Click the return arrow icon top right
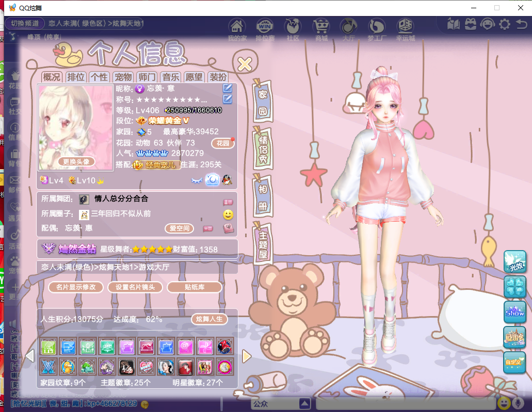532x412 pixels. 522,24
